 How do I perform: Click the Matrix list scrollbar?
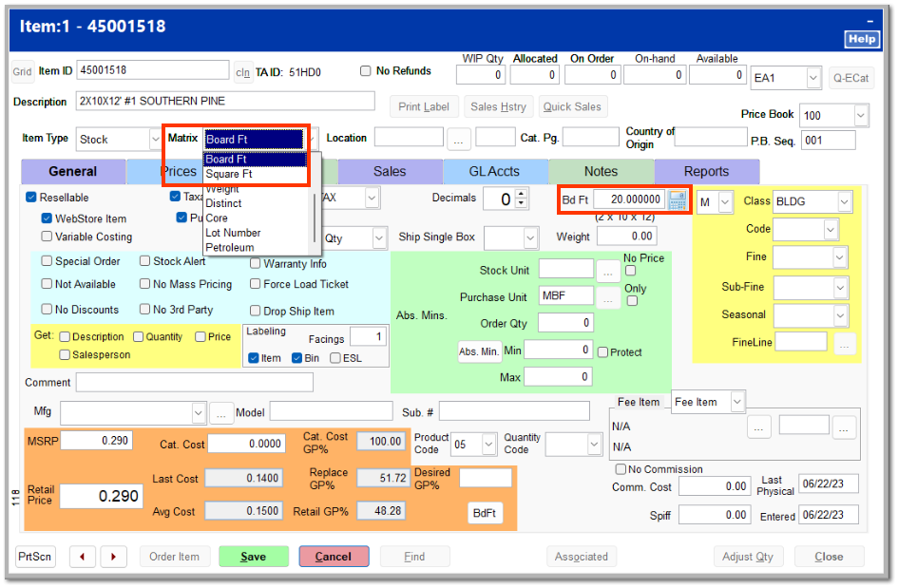(x=315, y=218)
